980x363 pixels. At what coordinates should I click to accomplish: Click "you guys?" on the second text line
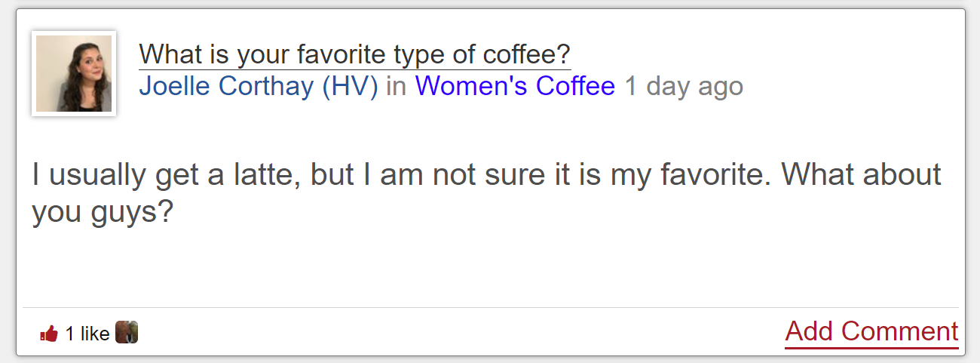(103, 212)
